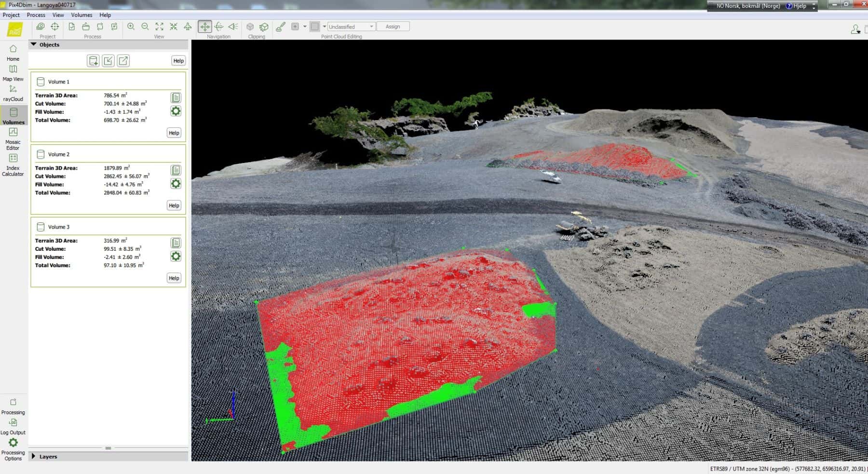The image size is (868, 474).
Task: Open the Volumes menu
Action: 81,15
